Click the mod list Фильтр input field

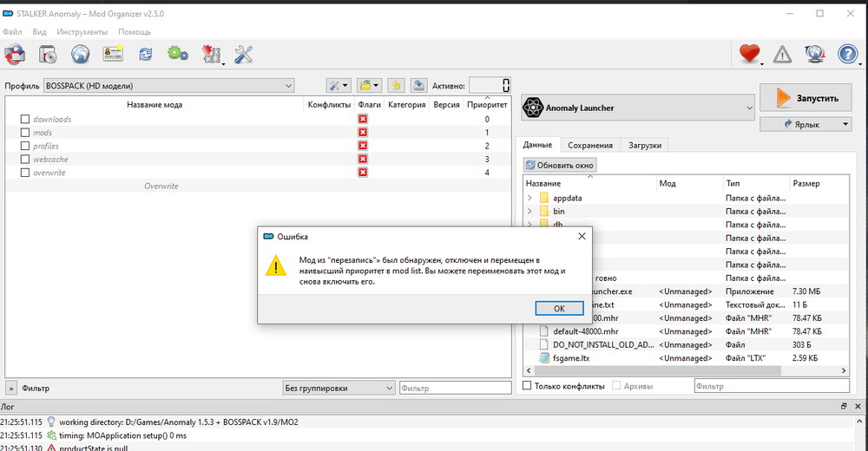(456, 388)
